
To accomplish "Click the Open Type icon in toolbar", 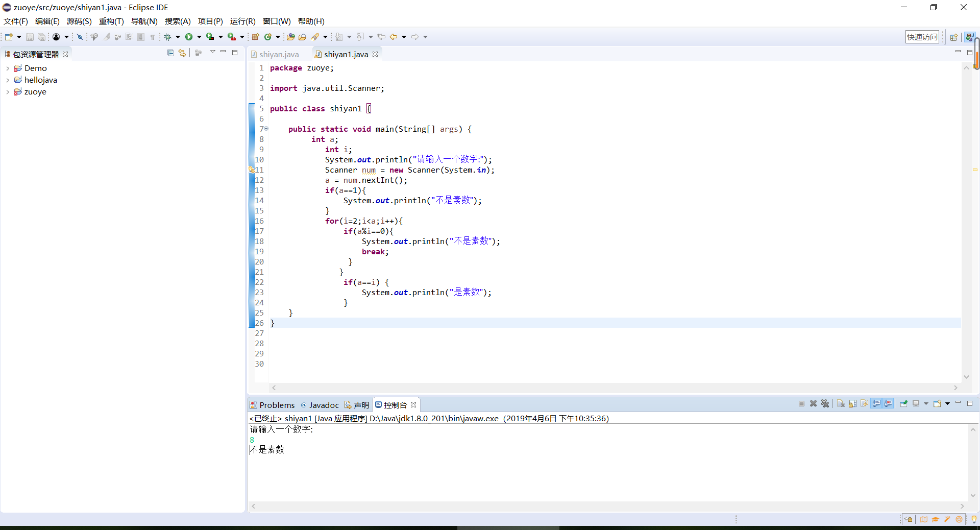I will click(x=290, y=37).
